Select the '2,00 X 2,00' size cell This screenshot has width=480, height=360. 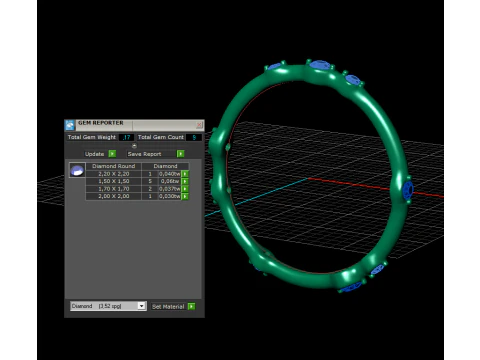114,196
